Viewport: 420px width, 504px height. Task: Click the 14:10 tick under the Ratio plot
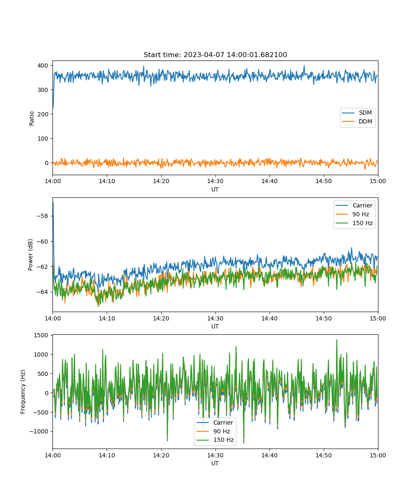point(107,181)
